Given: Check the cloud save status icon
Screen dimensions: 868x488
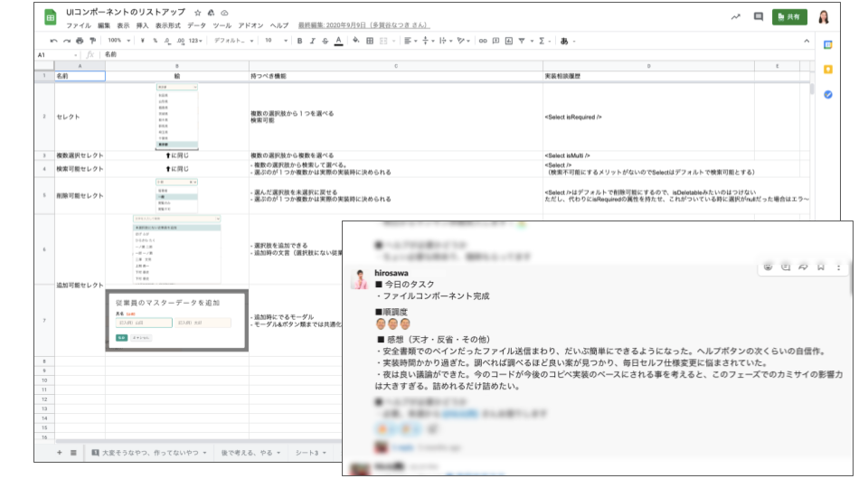Looking at the screenshot, I should [x=224, y=13].
